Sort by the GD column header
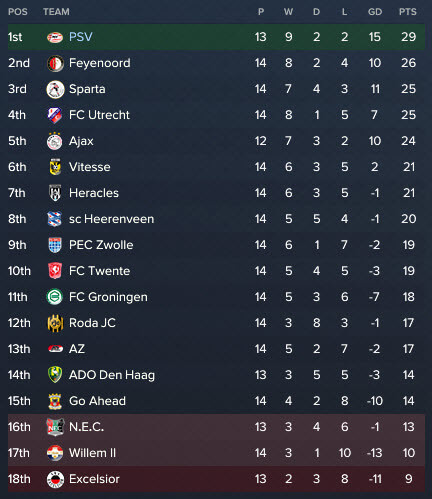 [x=375, y=12]
